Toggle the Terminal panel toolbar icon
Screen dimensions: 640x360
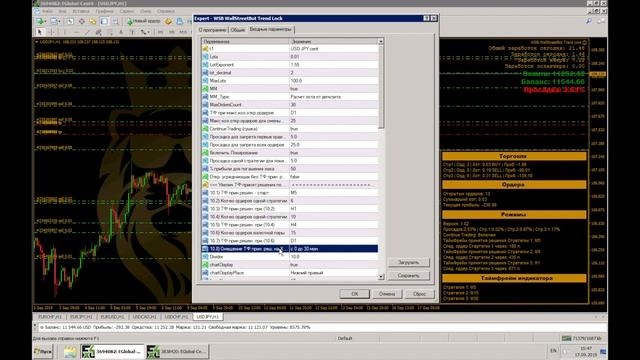point(104,21)
